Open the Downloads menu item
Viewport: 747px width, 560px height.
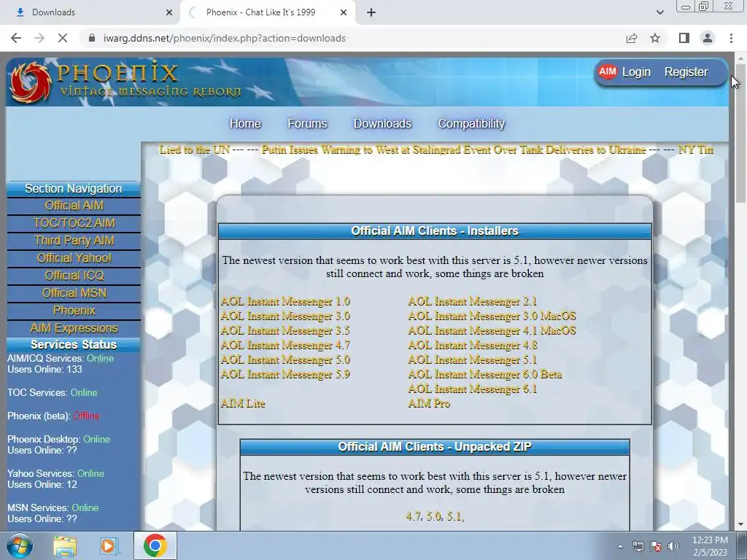pos(382,123)
